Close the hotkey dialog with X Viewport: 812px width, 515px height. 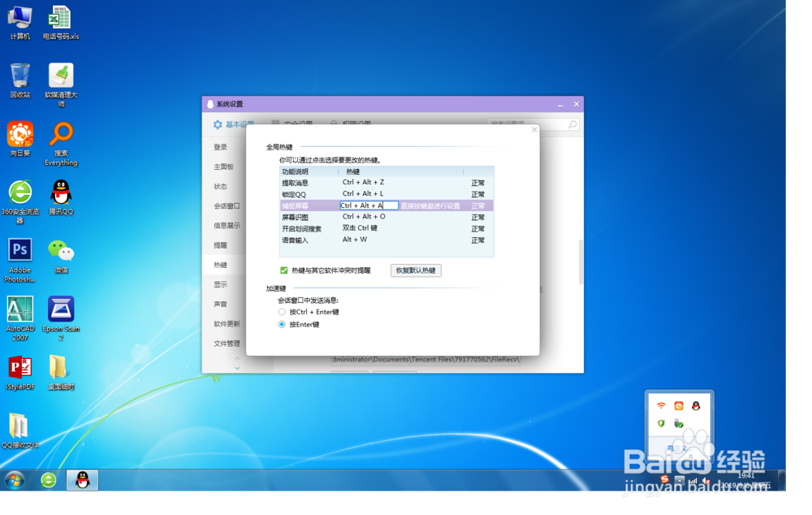point(534,129)
